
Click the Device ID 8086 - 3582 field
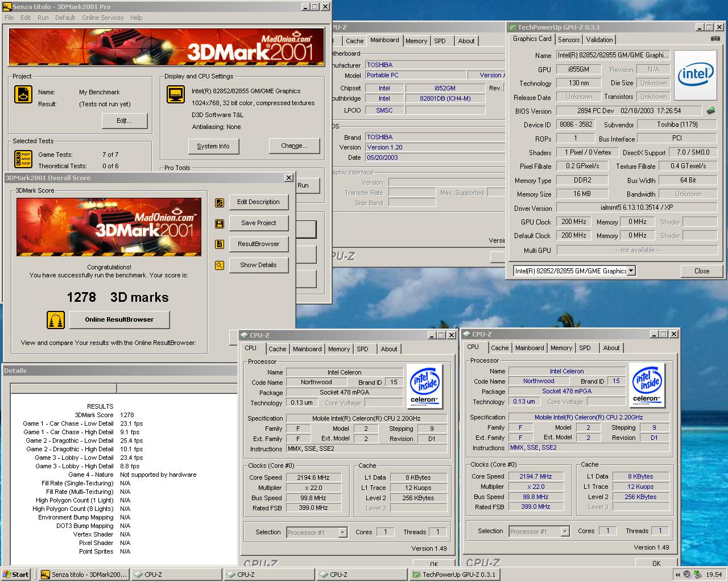tap(576, 124)
